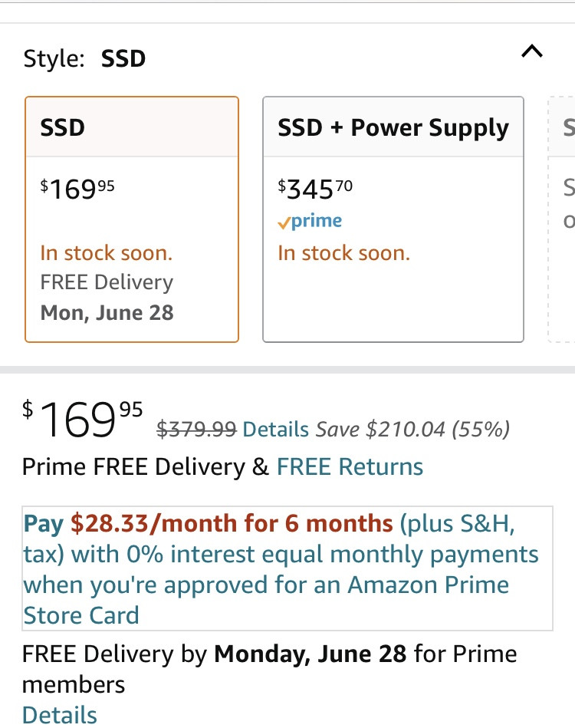
Task: Click the large $169.95 main price
Action: (83, 420)
